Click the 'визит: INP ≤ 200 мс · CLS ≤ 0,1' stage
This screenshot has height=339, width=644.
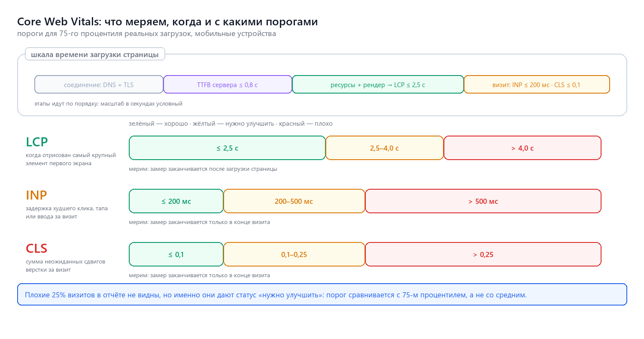(537, 85)
